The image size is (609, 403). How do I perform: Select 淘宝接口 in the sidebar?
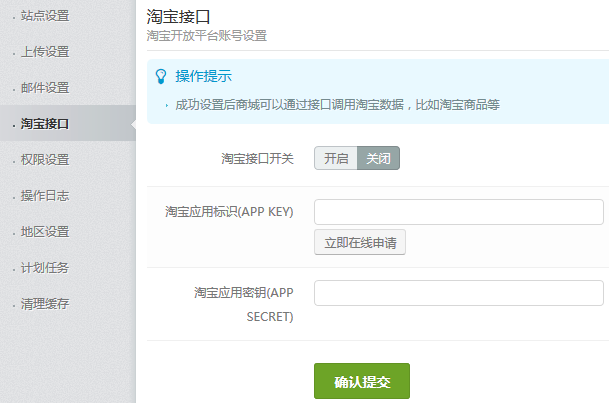click(x=45, y=124)
